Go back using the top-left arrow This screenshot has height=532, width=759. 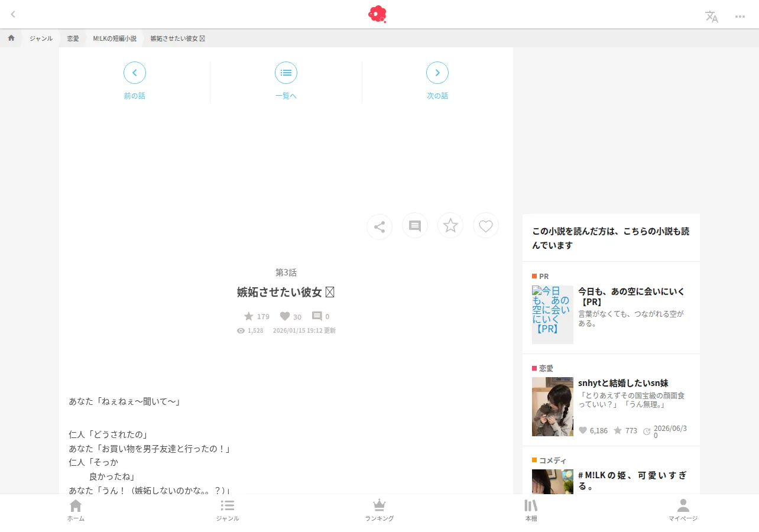tap(13, 14)
